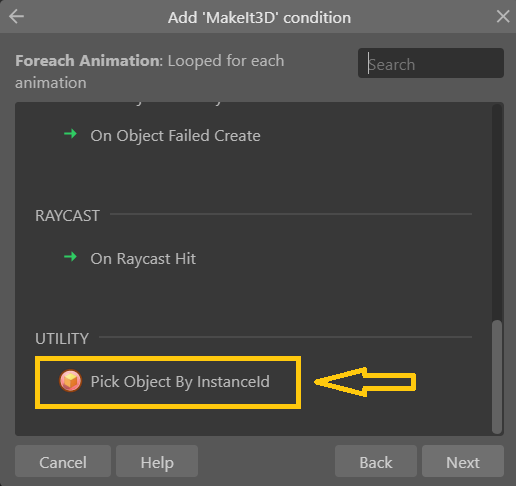Choose Pick Object By InstanceId condition text

coord(180,382)
